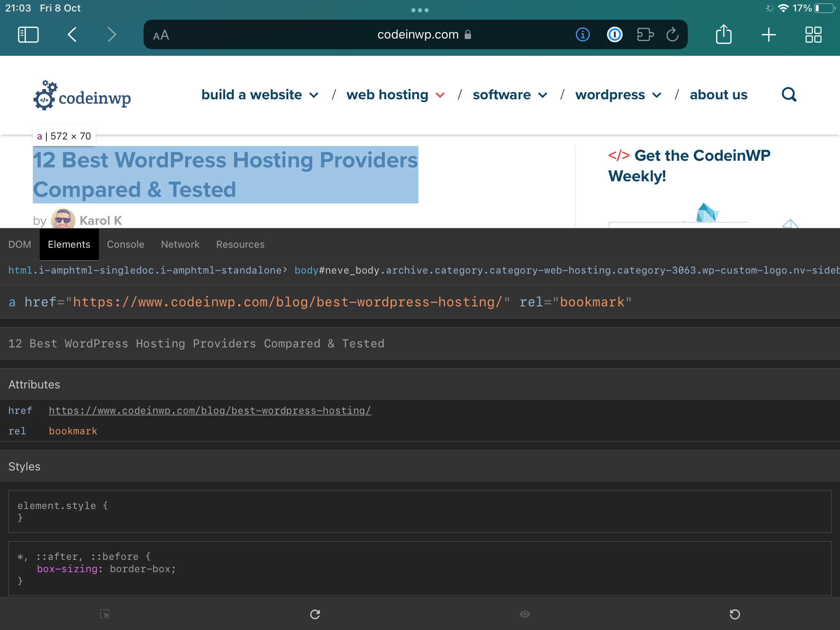This screenshot has height=630, width=840.
Task: Tap the codeinwp.com address bar
Action: [418, 34]
